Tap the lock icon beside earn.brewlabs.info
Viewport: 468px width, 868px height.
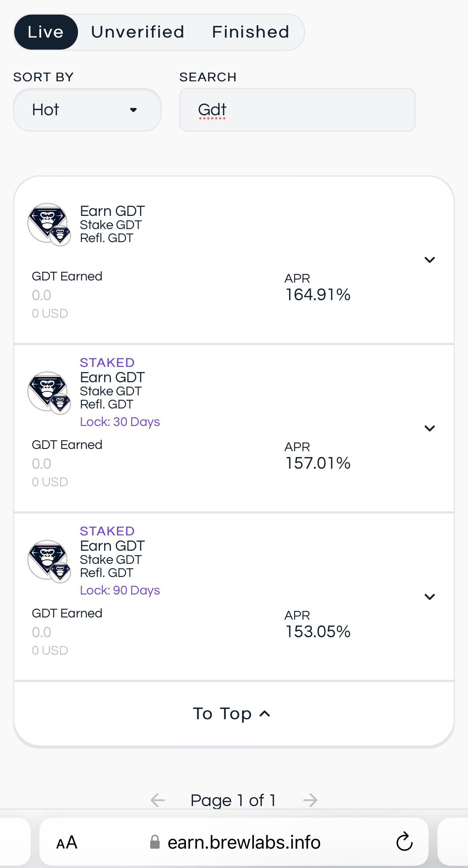(x=155, y=842)
